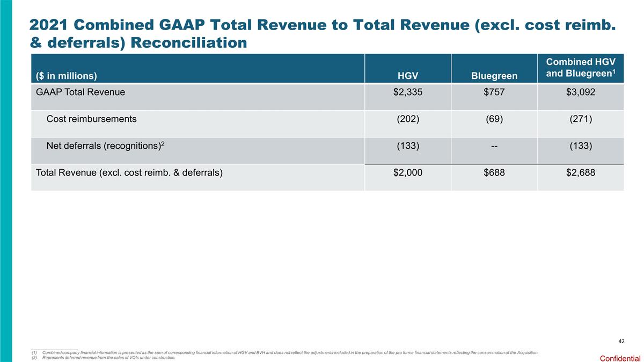Click the page number 42

click(621, 341)
